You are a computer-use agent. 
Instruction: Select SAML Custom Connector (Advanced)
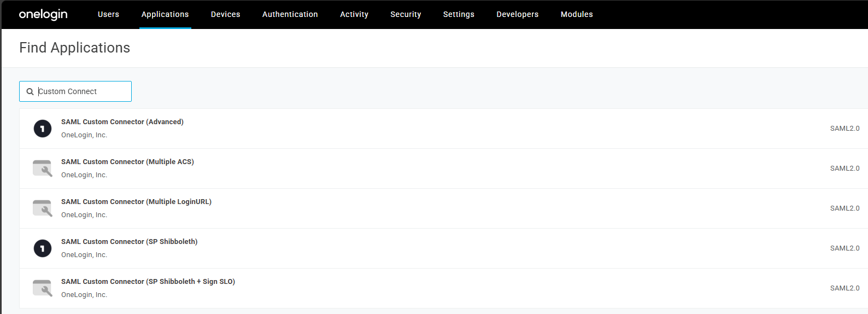coord(122,122)
